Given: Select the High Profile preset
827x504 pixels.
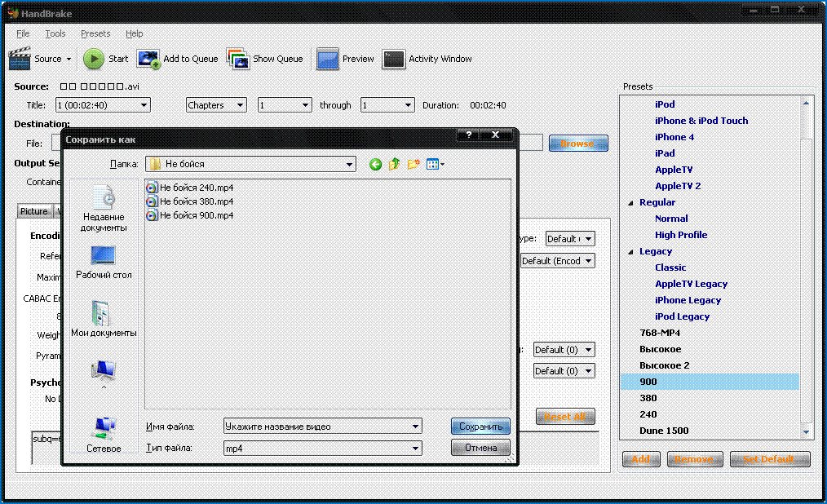Looking at the screenshot, I should click(681, 235).
